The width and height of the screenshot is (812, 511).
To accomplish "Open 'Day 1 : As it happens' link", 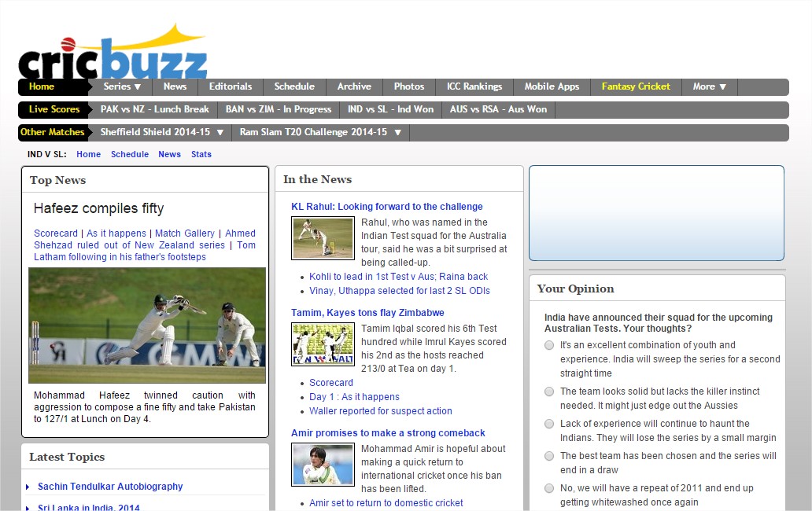I will coord(354,397).
